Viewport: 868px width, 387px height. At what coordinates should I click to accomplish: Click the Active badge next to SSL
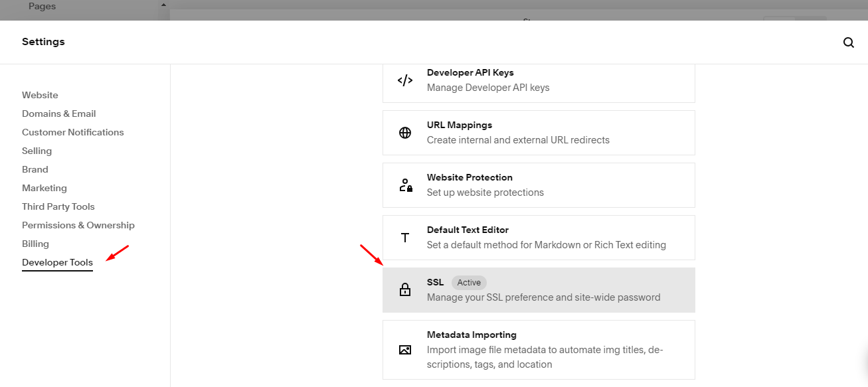point(469,283)
